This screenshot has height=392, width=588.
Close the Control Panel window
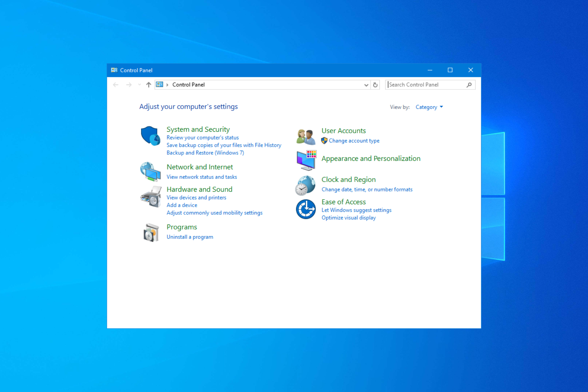(471, 70)
